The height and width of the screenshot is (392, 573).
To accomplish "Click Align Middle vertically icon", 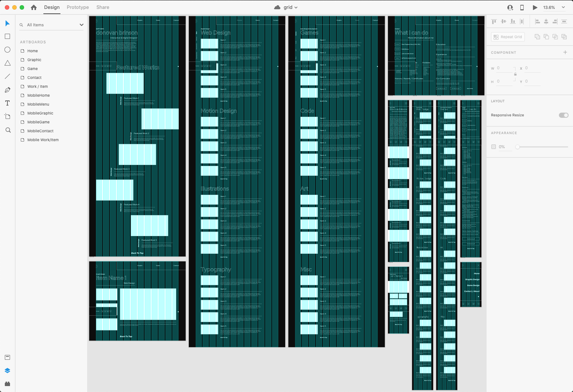I will tap(503, 21).
